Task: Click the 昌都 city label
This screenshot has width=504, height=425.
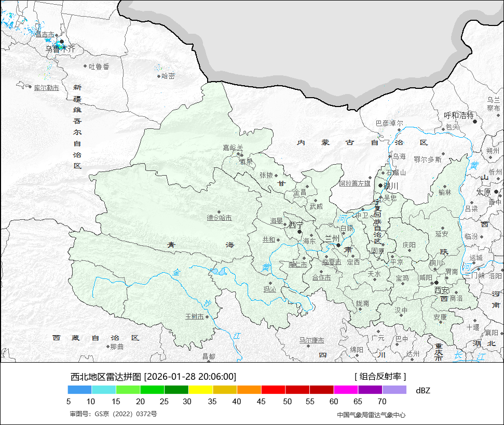Action: [x=209, y=356]
